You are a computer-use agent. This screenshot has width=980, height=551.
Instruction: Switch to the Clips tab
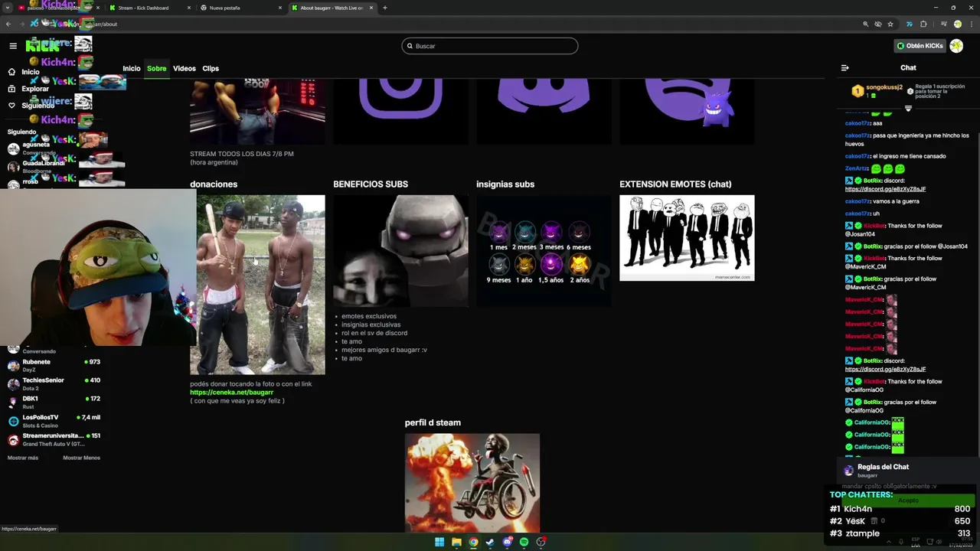pos(211,69)
